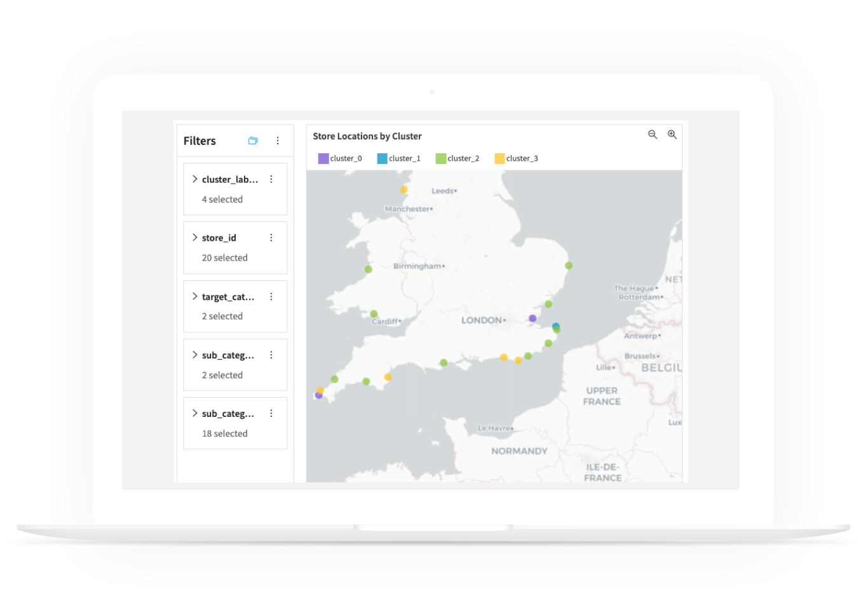
Task: Click the 18 selected text
Action: tap(225, 433)
